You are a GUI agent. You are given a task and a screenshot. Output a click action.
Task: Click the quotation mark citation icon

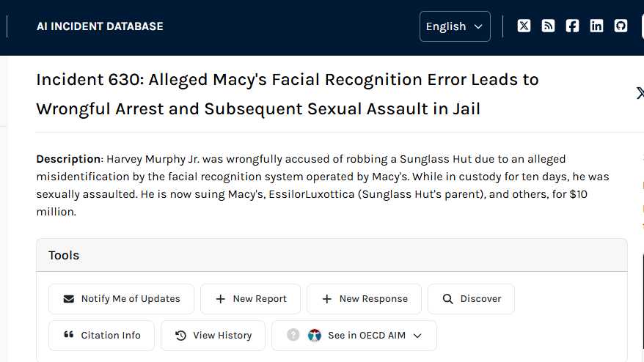(x=69, y=335)
